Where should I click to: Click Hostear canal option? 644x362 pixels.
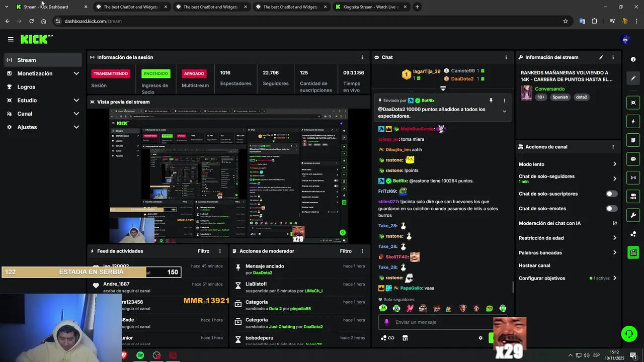click(x=534, y=265)
